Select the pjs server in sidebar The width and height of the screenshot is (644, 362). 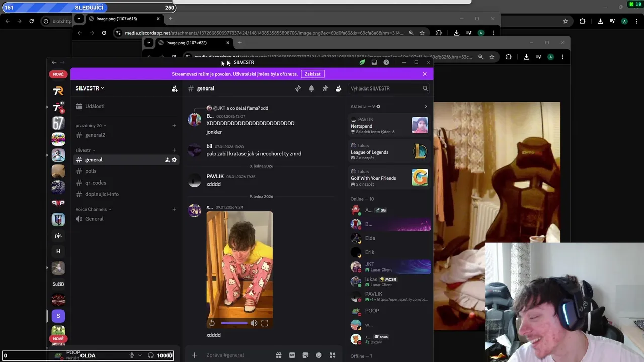[x=58, y=236]
